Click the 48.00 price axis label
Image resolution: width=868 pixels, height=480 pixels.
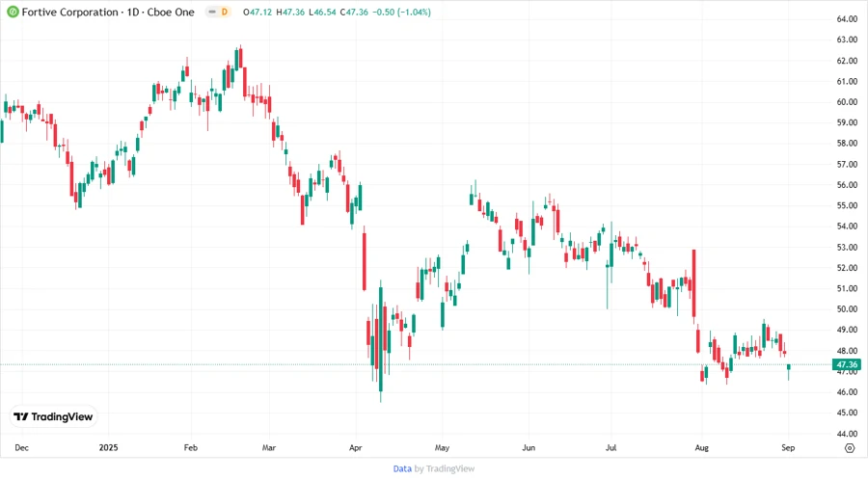(847, 351)
